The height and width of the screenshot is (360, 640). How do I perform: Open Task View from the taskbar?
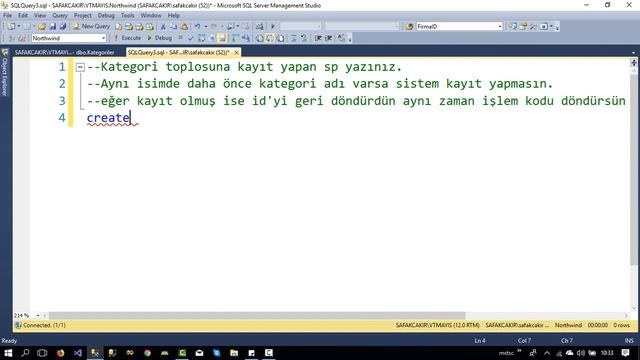42,353
